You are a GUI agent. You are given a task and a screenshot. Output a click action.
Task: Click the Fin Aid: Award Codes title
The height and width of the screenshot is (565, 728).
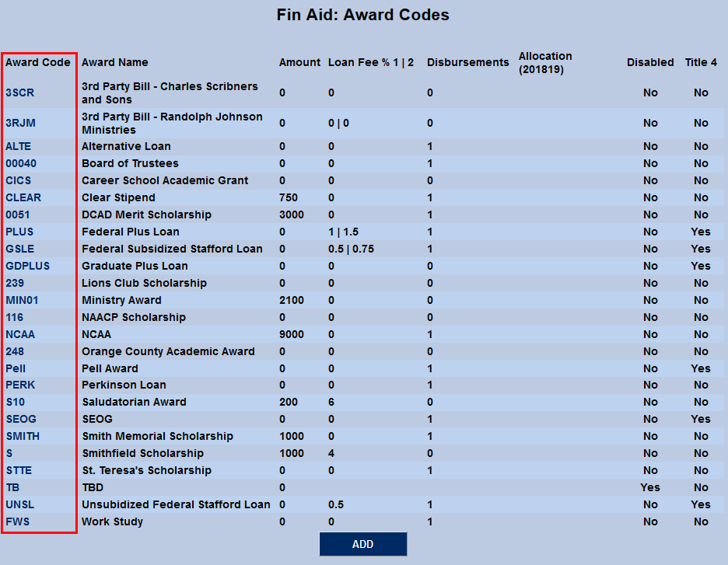[362, 15]
